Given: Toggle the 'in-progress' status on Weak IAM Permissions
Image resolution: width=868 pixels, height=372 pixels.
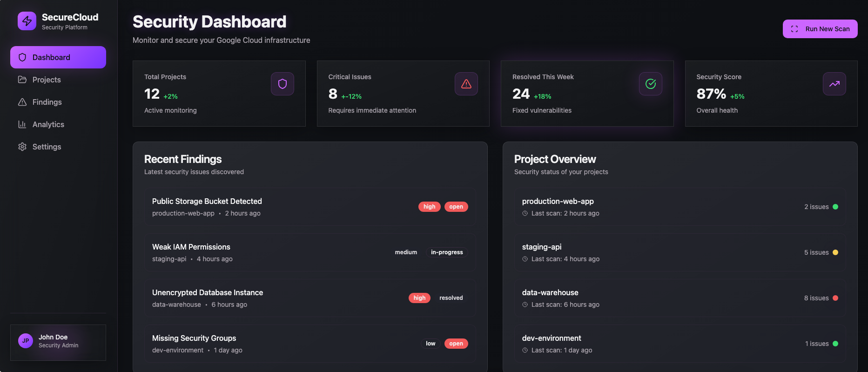Looking at the screenshot, I should coord(446,252).
